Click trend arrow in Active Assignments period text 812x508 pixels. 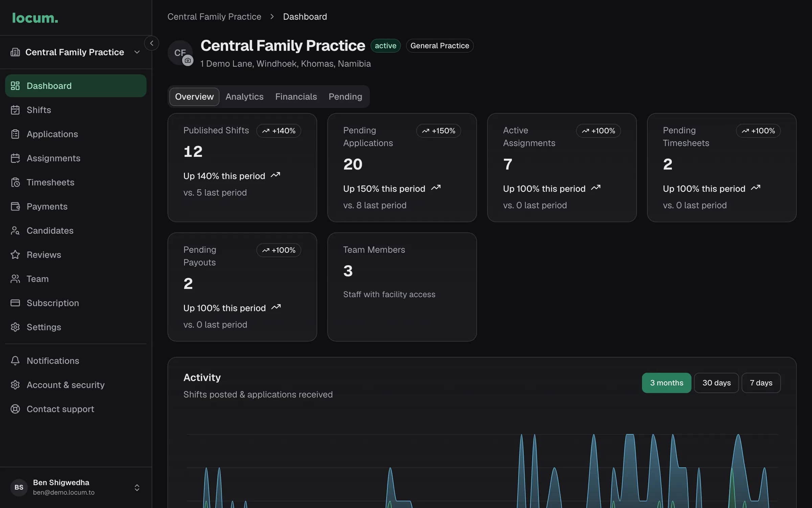click(596, 188)
